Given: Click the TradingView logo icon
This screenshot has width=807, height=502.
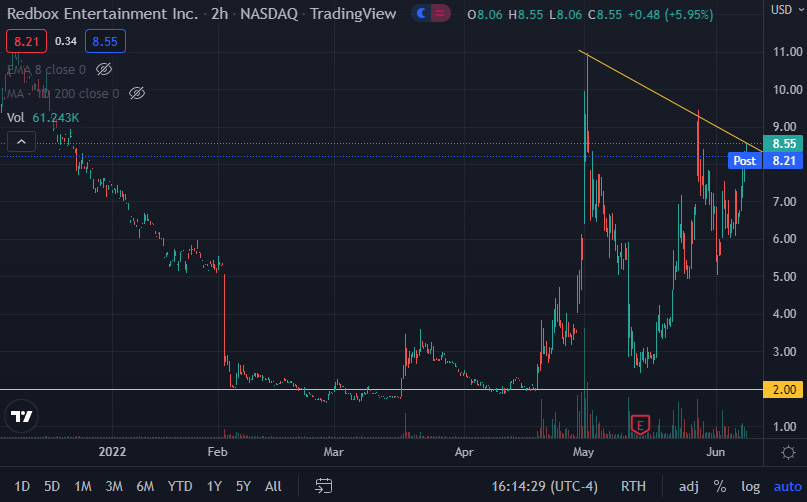Looking at the screenshot, I should 22,416.
